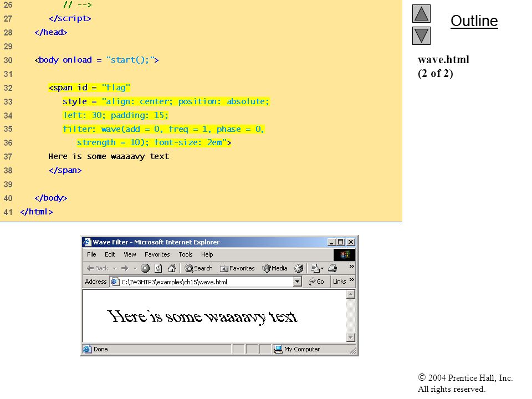The width and height of the screenshot is (532, 399).
Task: Click the Refresh page icon
Action: (x=158, y=268)
